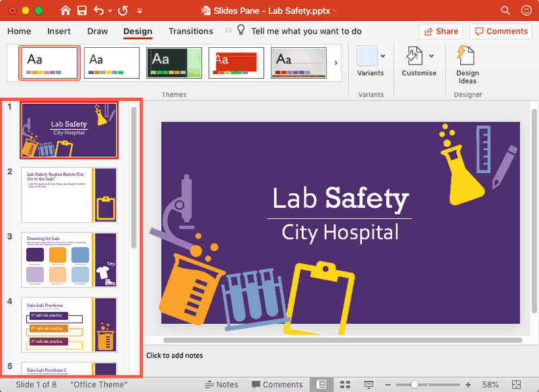Open the Insert tab
The image size is (539, 392).
click(x=59, y=31)
